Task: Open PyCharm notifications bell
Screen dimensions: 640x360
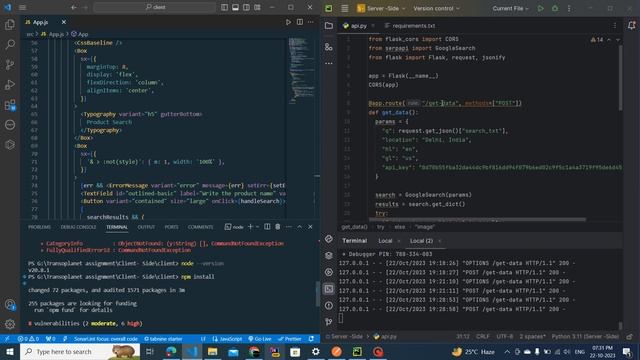Action: tap(631, 25)
